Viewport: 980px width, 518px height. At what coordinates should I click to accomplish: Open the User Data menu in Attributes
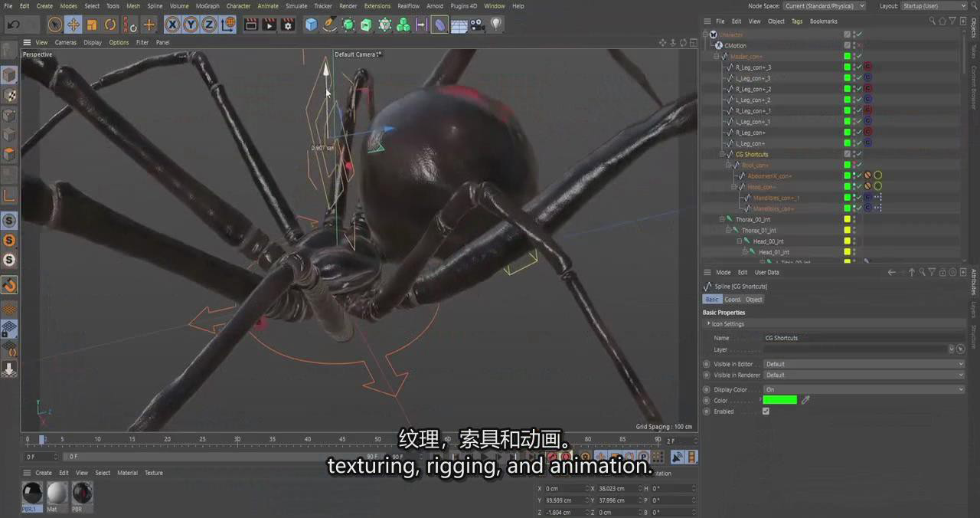click(766, 272)
